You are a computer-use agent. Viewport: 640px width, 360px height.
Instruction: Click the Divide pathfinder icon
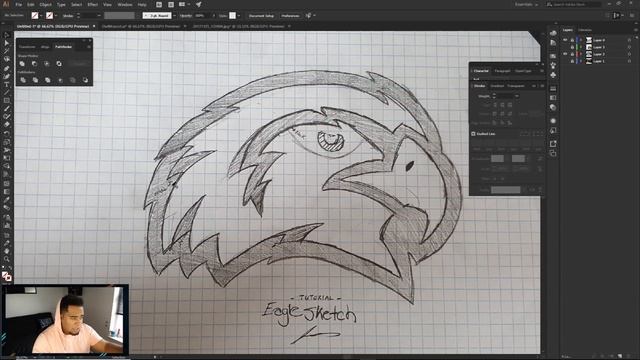23,80
